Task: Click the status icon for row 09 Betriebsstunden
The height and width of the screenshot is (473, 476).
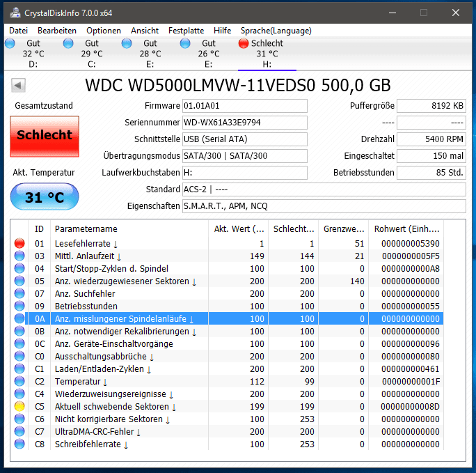Action: click(x=19, y=306)
